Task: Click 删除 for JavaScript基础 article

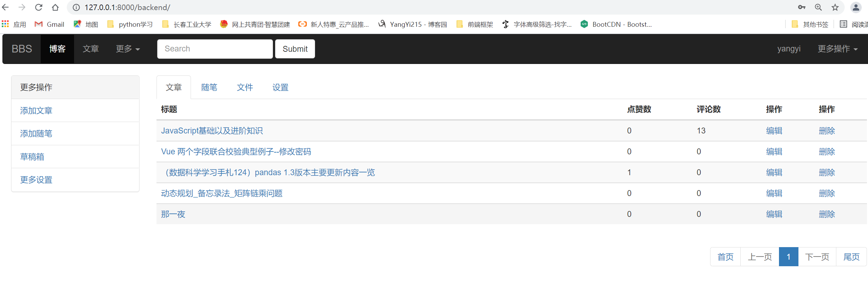Action: click(827, 131)
